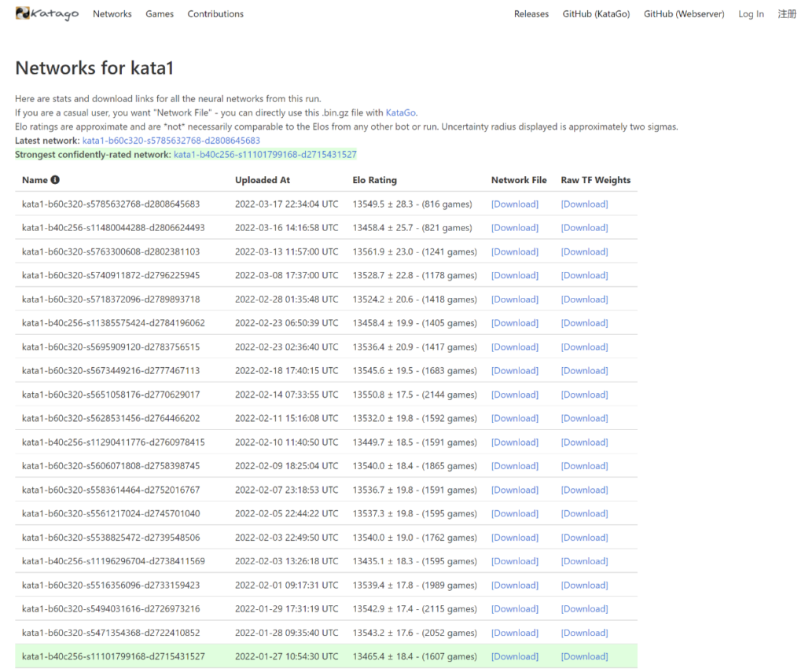Click upload time 2022-02-28 01:35:48 UTC
Viewport: 805px width, 672px height.
286,299
